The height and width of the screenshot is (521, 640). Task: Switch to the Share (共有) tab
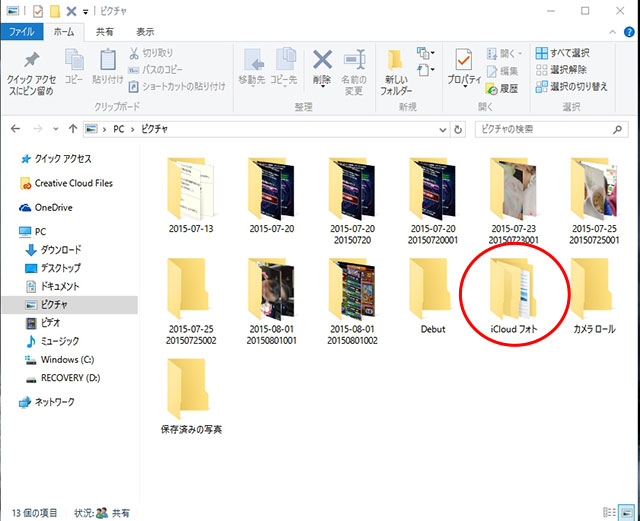tap(104, 32)
